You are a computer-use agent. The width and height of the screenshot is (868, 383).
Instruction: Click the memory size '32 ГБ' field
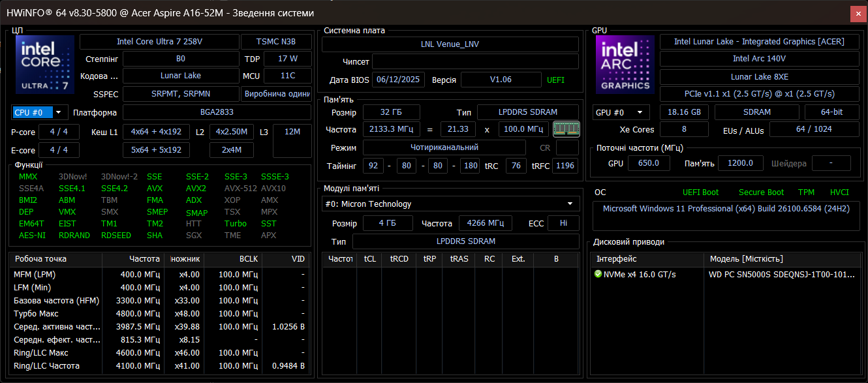(x=391, y=112)
